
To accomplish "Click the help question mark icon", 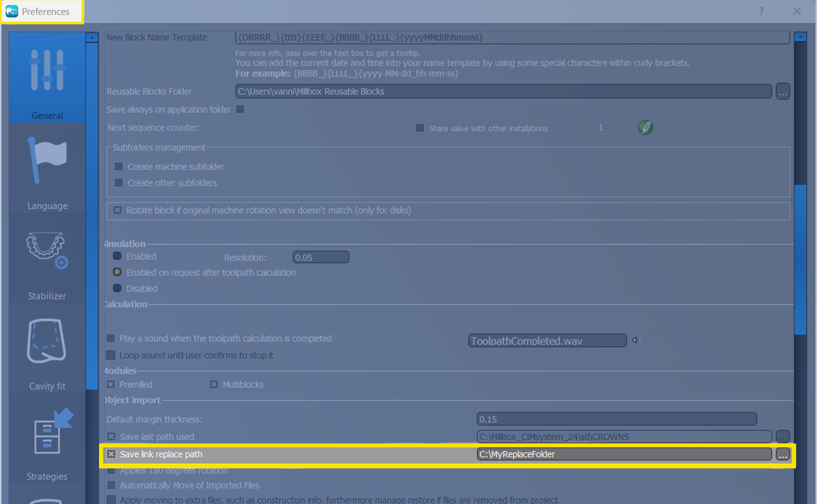I will pyautogui.click(x=761, y=12).
